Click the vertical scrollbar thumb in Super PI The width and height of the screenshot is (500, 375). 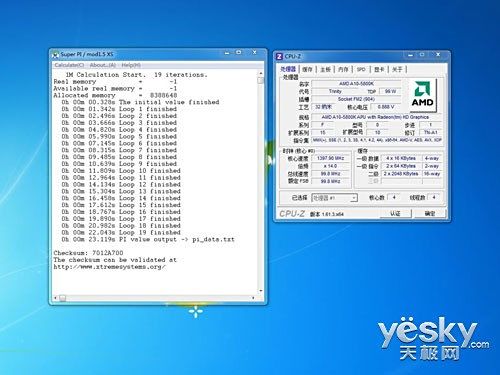click(x=260, y=80)
